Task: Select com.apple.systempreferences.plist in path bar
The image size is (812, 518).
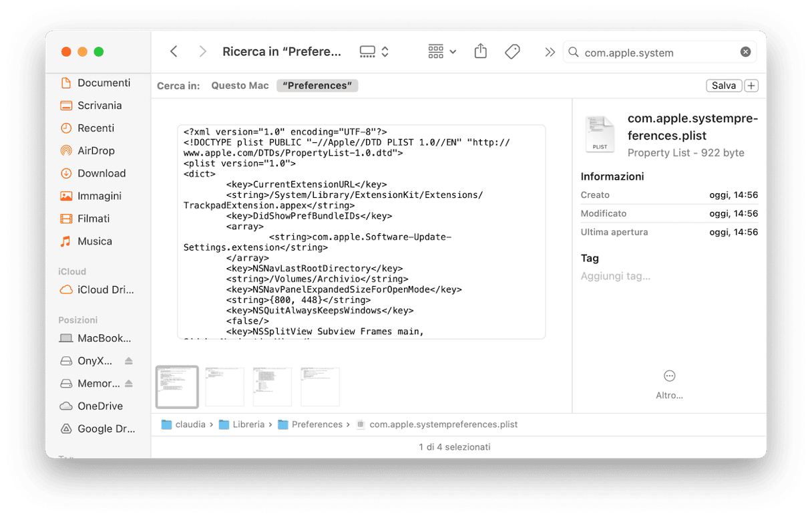Action: (x=437, y=424)
